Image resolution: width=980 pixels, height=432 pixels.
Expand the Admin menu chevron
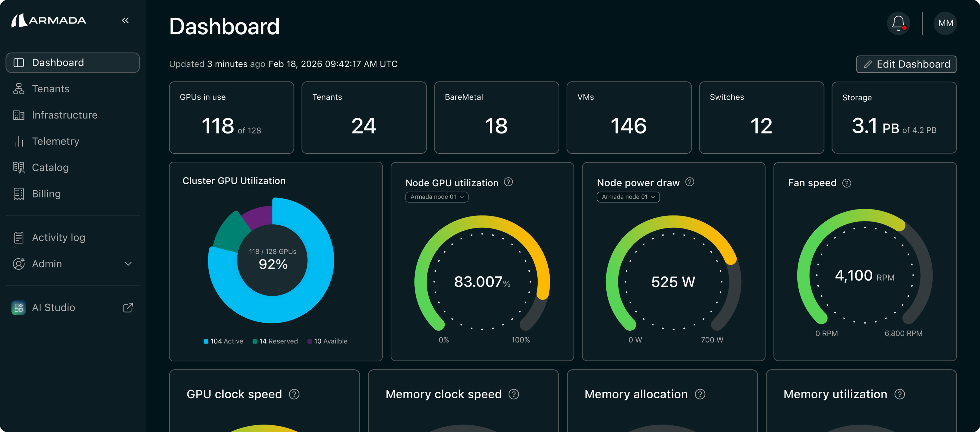coord(128,264)
